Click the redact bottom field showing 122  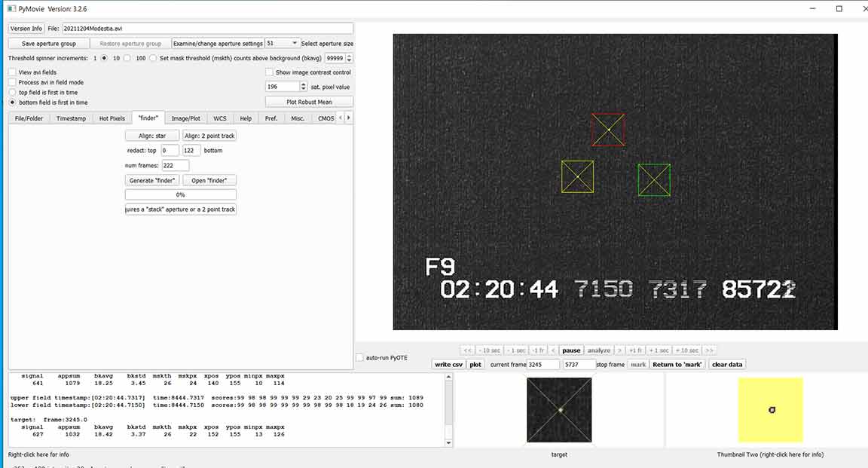tap(191, 151)
